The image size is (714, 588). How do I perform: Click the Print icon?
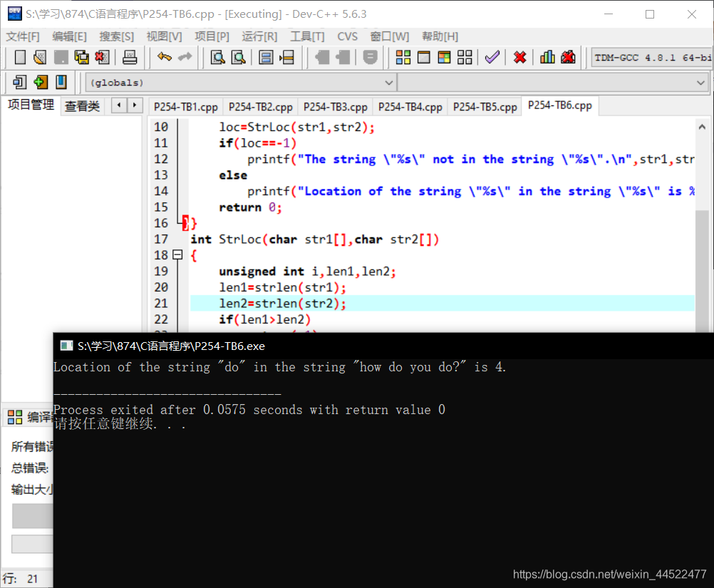130,58
